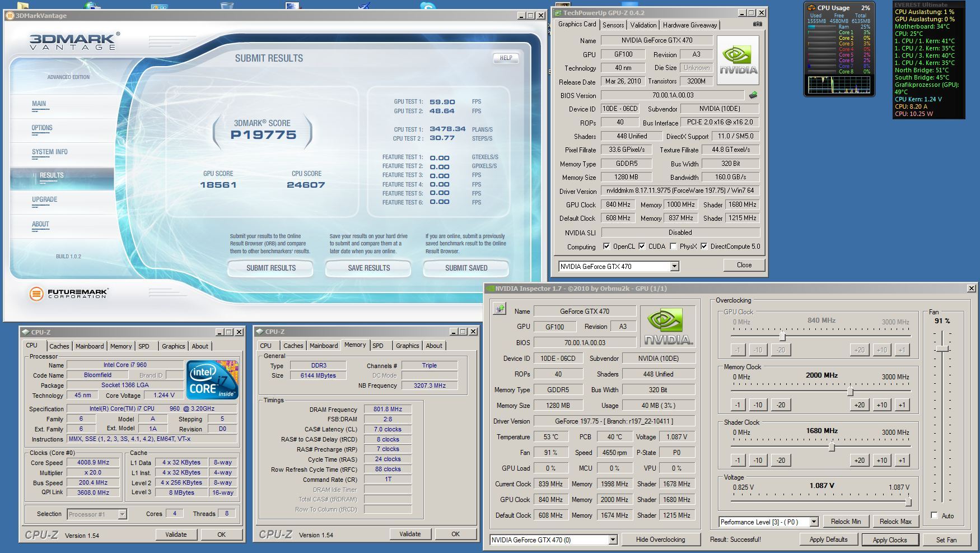Click +20 under Memory Clock slider
This screenshot has width=980, height=553.
[859, 405]
